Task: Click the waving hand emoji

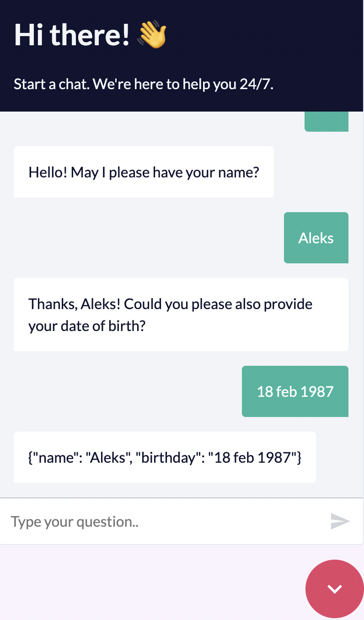Action: coord(152,34)
